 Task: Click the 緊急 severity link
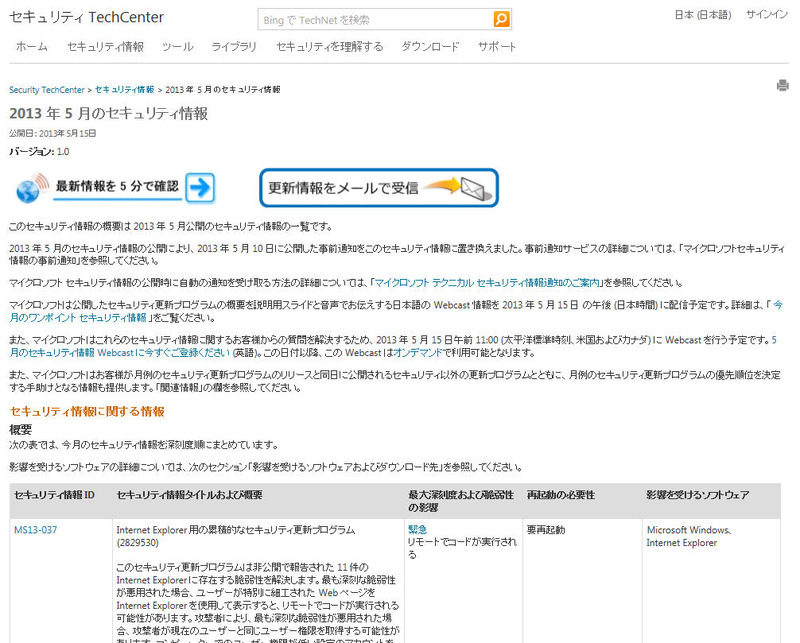417,529
